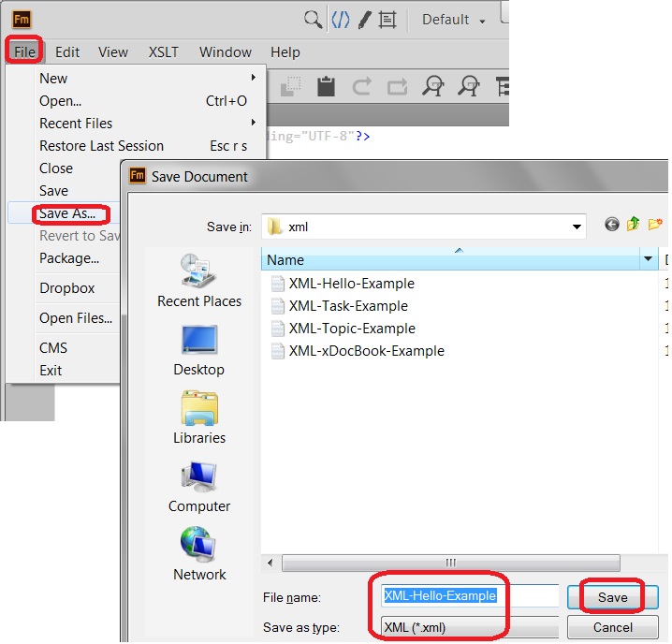Go to Desktop in dialog sidebar
Screen dimensions: 672x644
click(198, 350)
